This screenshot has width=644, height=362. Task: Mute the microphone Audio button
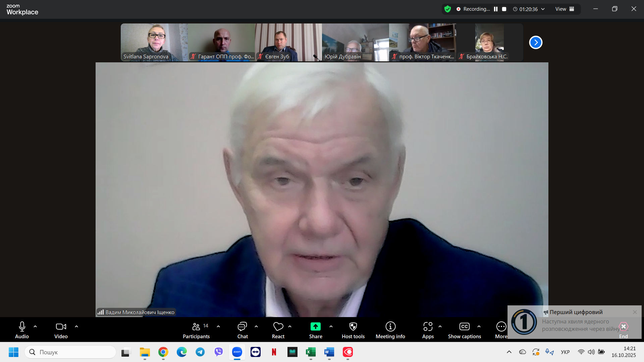(22, 326)
